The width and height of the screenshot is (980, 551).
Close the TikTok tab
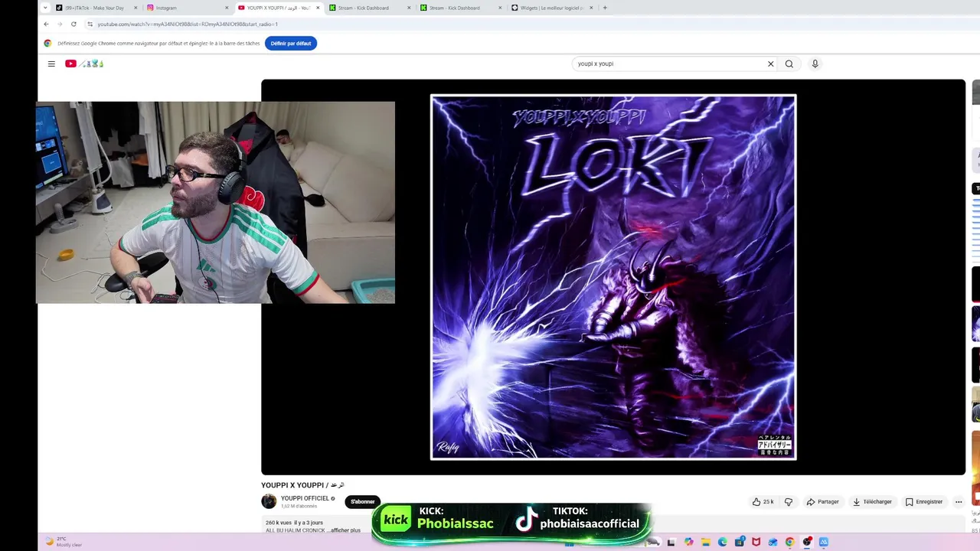pos(136,8)
